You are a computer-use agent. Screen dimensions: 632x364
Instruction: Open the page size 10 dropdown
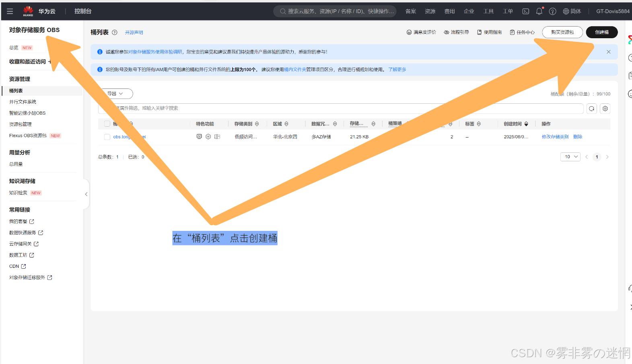tap(570, 157)
